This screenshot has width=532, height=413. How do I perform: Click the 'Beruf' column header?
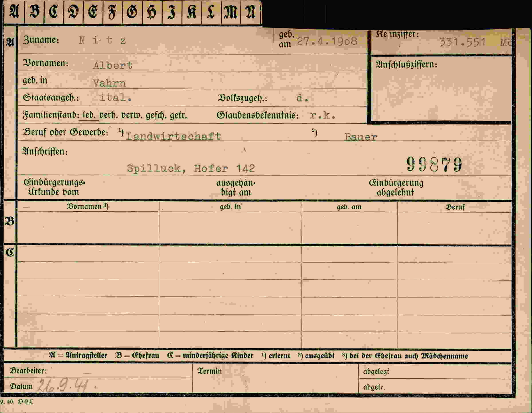tap(455, 207)
